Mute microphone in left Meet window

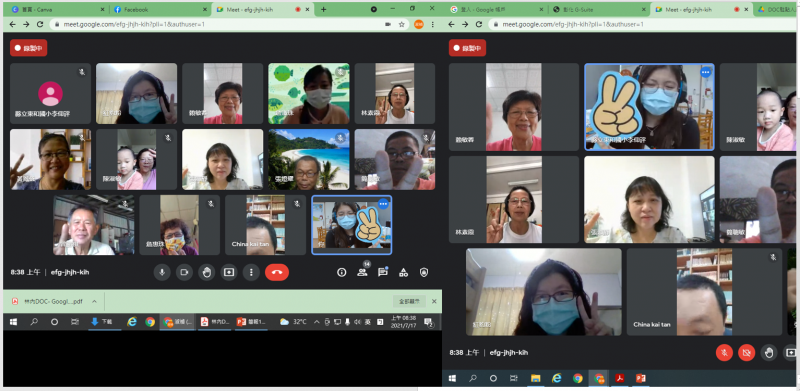(162, 273)
